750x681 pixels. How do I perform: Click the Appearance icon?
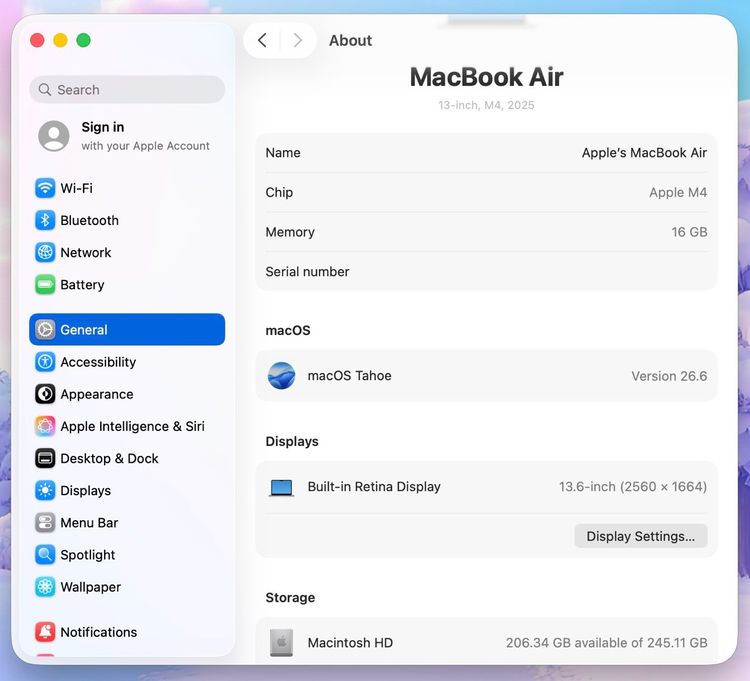45,394
